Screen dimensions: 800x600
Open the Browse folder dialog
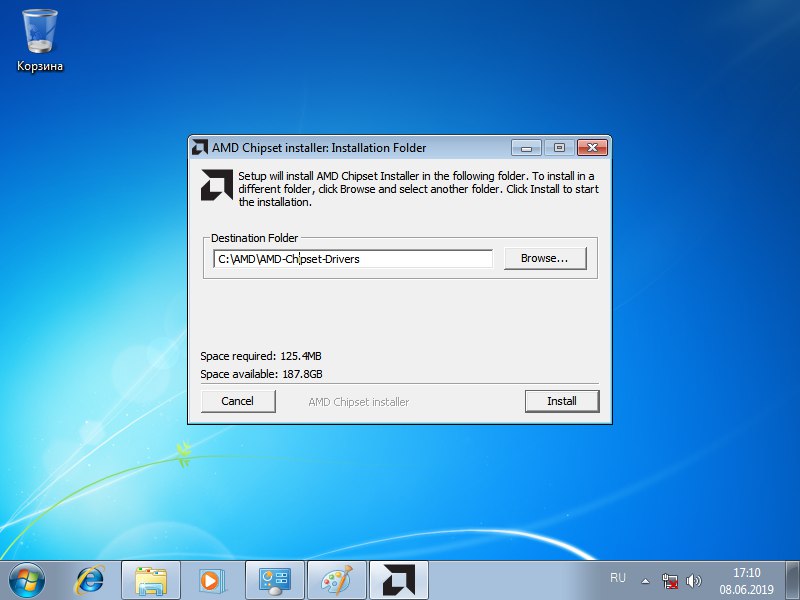pos(545,258)
